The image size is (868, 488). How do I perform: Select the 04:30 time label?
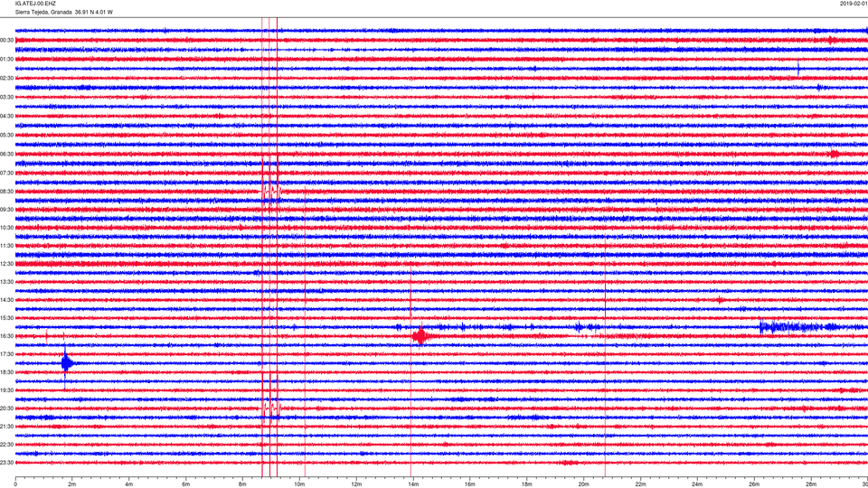point(6,117)
